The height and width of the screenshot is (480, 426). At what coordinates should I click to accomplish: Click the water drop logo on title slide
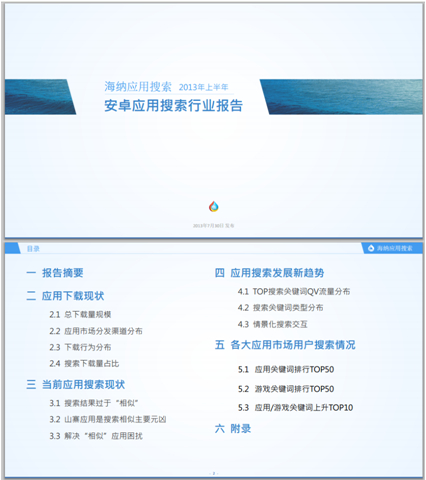point(214,207)
